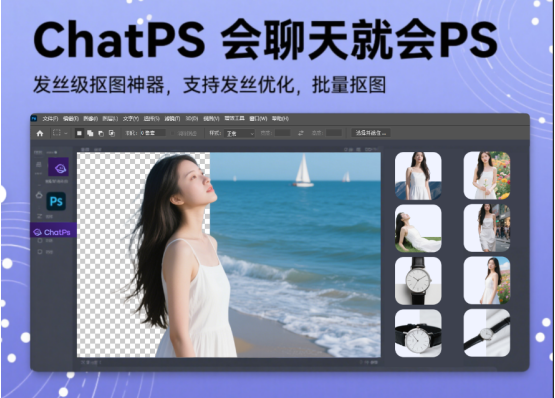The width and height of the screenshot is (555, 398).
Task: Open thumbnail of woman holding flower by garden
Action: (x=487, y=175)
